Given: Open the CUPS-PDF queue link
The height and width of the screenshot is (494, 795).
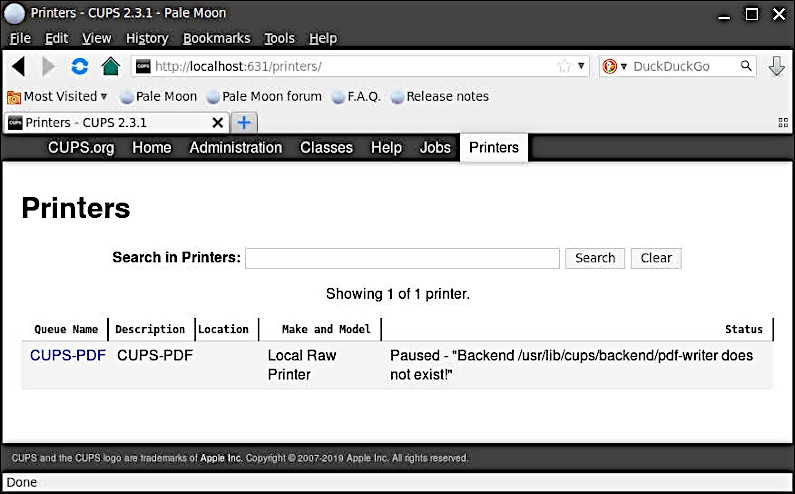Looking at the screenshot, I should pyautogui.click(x=68, y=356).
